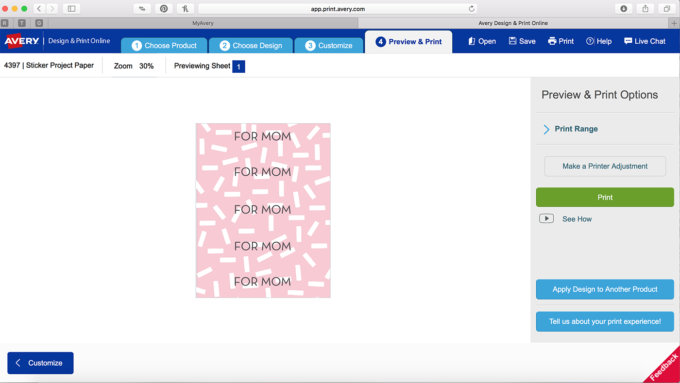Image resolution: width=680 pixels, height=383 pixels.
Task: Click the green Print button
Action: tap(605, 197)
